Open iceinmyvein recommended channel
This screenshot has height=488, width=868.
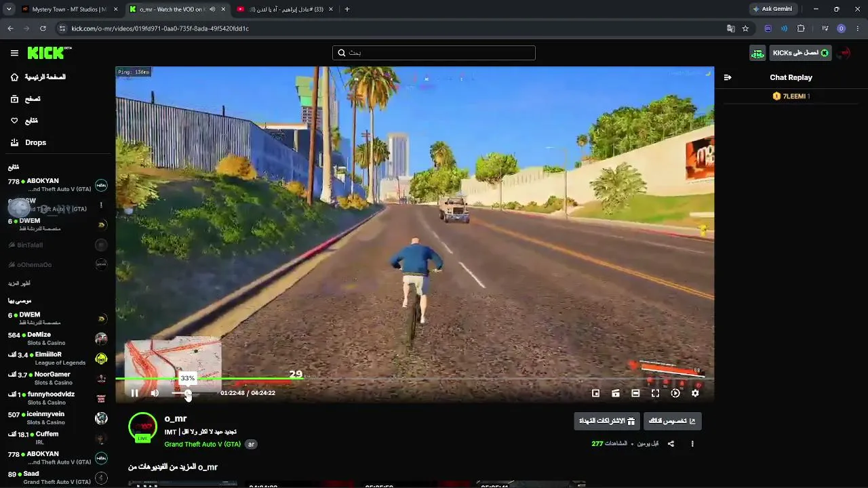pyautogui.click(x=58, y=418)
